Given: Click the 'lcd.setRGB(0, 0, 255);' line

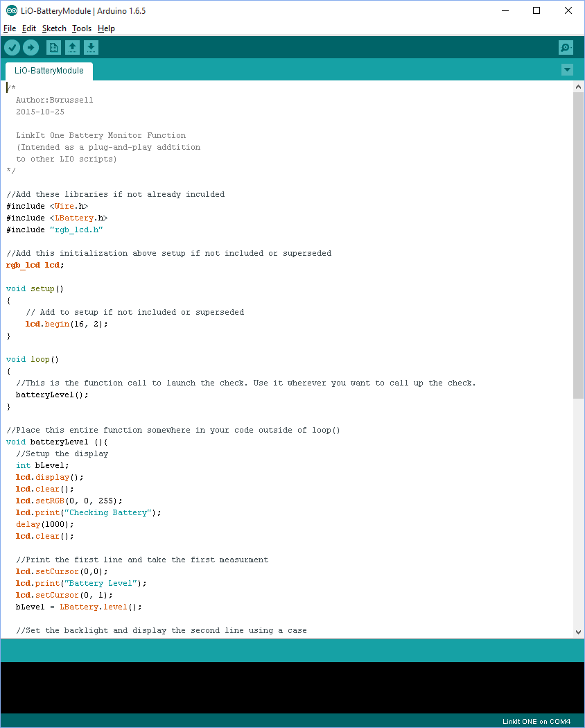Looking at the screenshot, I should pyautogui.click(x=69, y=501).
